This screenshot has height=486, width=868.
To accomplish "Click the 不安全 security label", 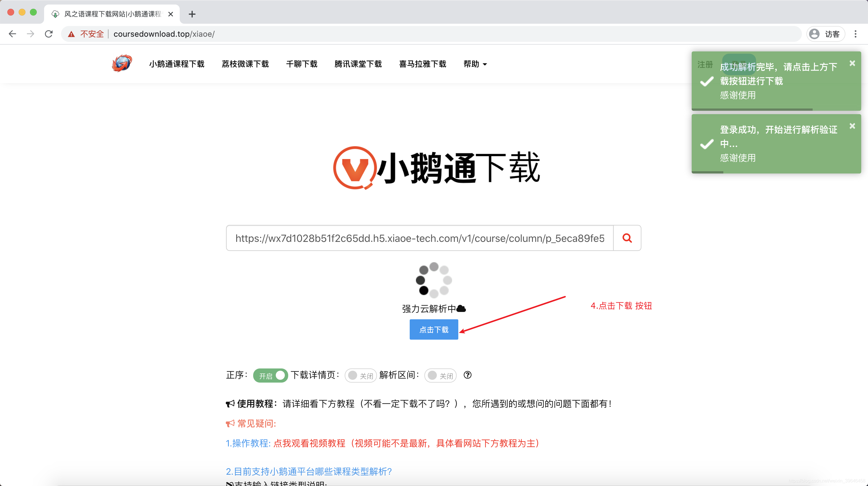I will pyautogui.click(x=92, y=34).
